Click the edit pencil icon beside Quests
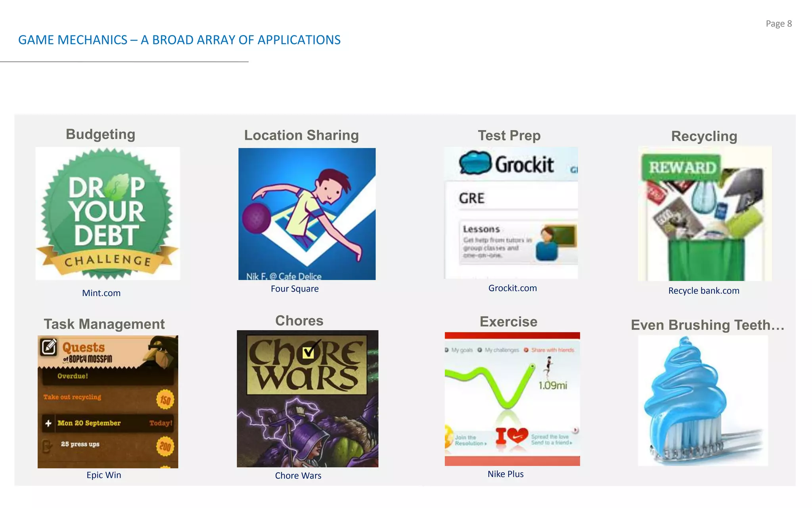The height and width of the screenshot is (508, 812). click(x=49, y=347)
